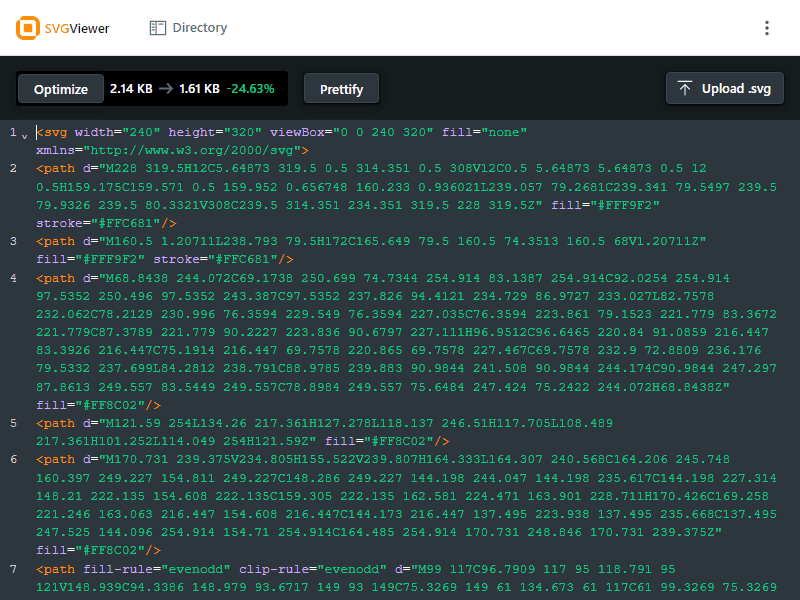Open the Directory page
The image size is (800, 600).
point(188,28)
